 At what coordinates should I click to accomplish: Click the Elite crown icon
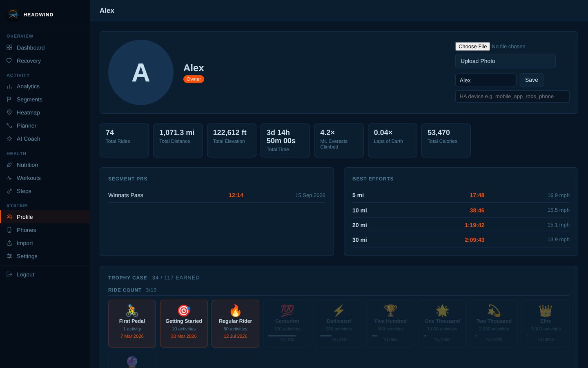coord(546,311)
